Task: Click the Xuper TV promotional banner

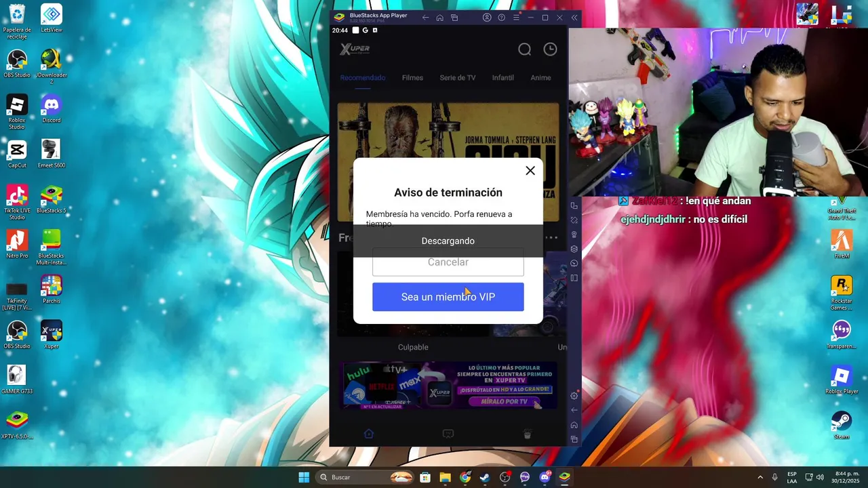Action: point(448,385)
